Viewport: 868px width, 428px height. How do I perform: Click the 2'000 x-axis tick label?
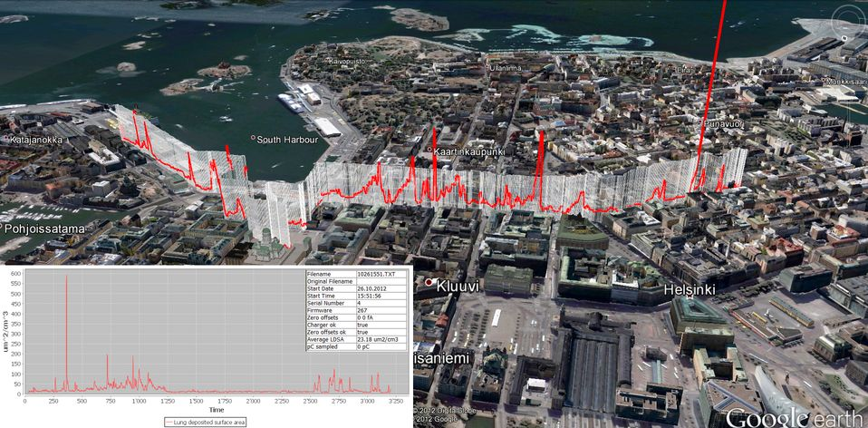point(253,401)
